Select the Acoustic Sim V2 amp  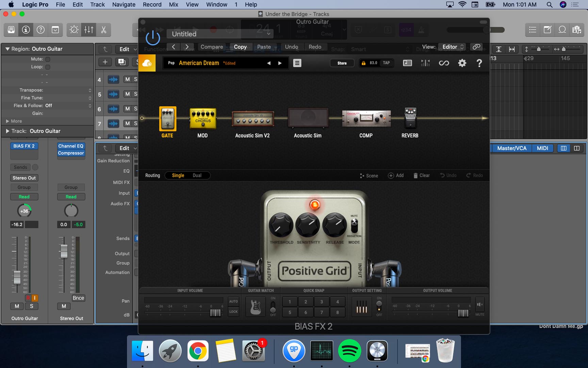(x=253, y=119)
